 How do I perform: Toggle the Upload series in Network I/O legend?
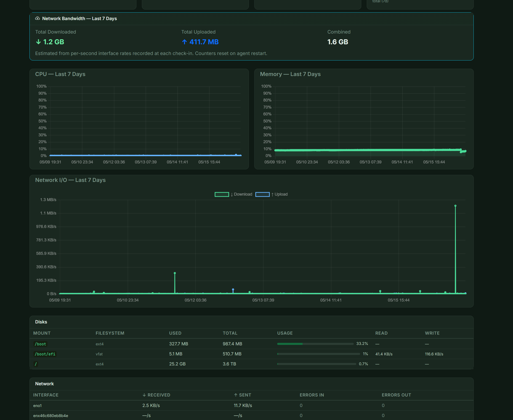271,194
